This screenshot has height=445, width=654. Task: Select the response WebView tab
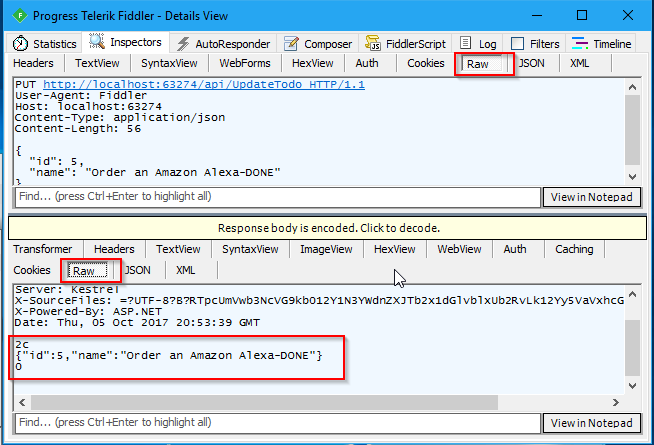(459, 249)
